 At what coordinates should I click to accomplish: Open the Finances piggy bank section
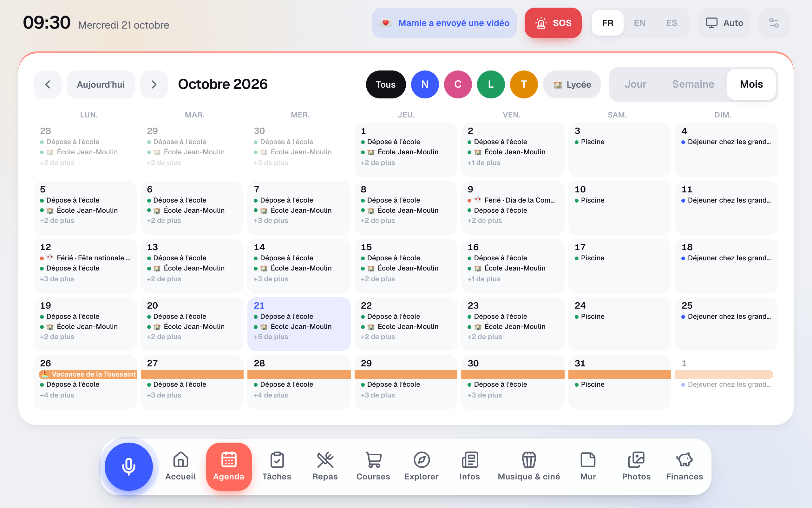684,466
